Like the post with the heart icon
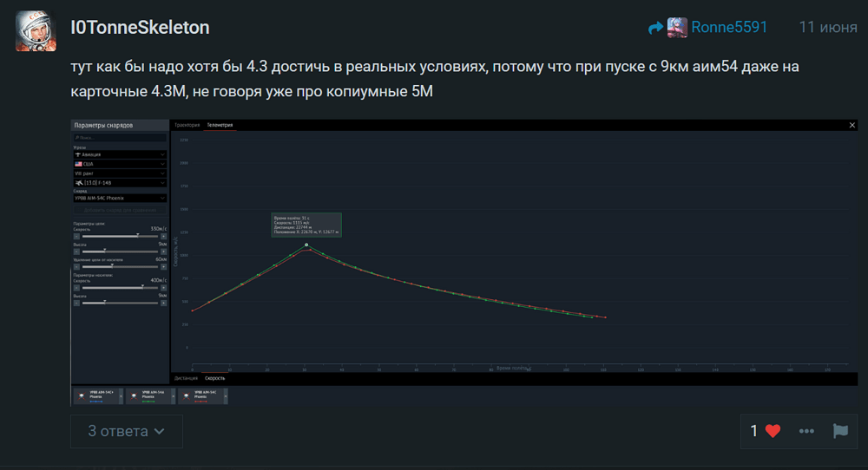This screenshot has width=868, height=470. [773, 431]
